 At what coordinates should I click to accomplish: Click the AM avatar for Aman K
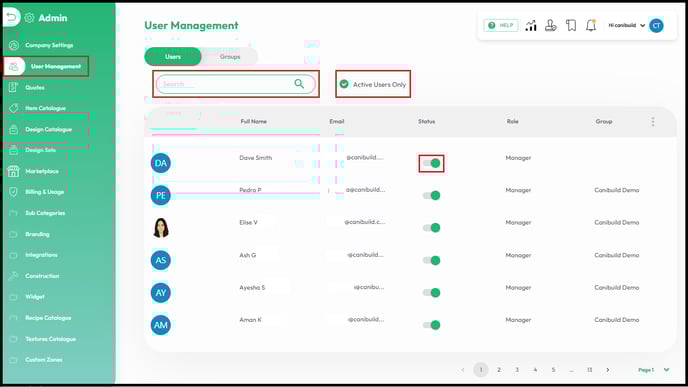[x=161, y=325]
